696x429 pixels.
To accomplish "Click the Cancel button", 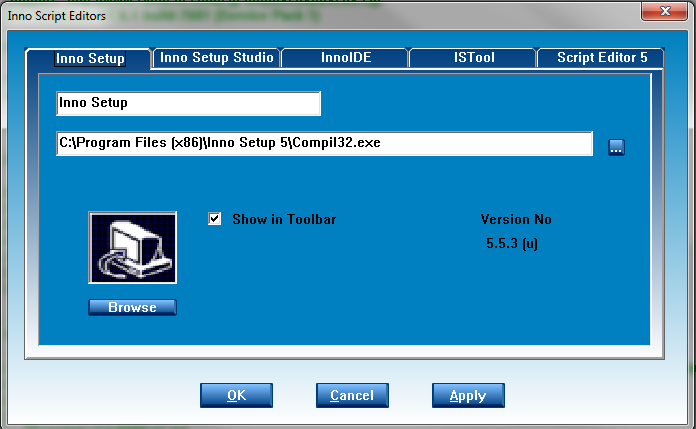I will [x=352, y=395].
